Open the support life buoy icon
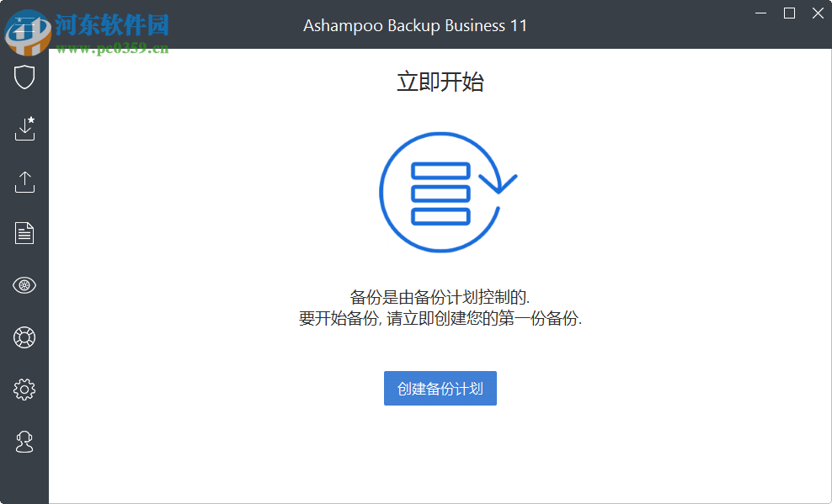Image resolution: width=832 pixels, height=504 pixels. point(24,337)
